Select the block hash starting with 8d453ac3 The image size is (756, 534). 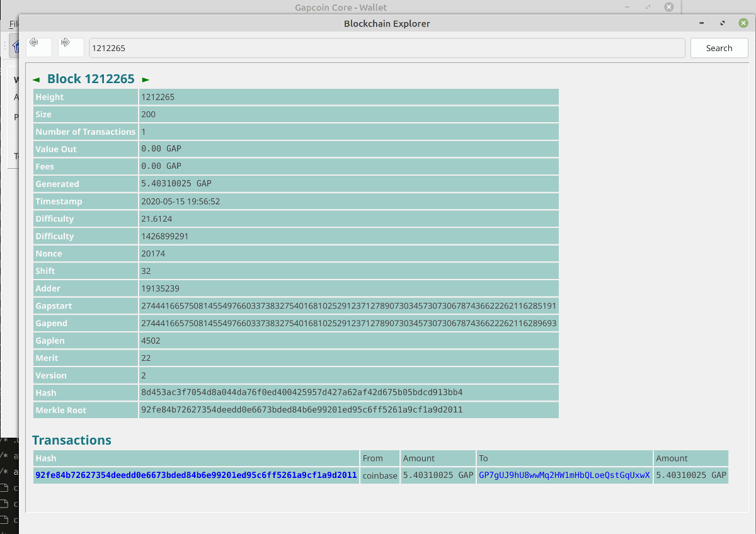coord(302,393)
